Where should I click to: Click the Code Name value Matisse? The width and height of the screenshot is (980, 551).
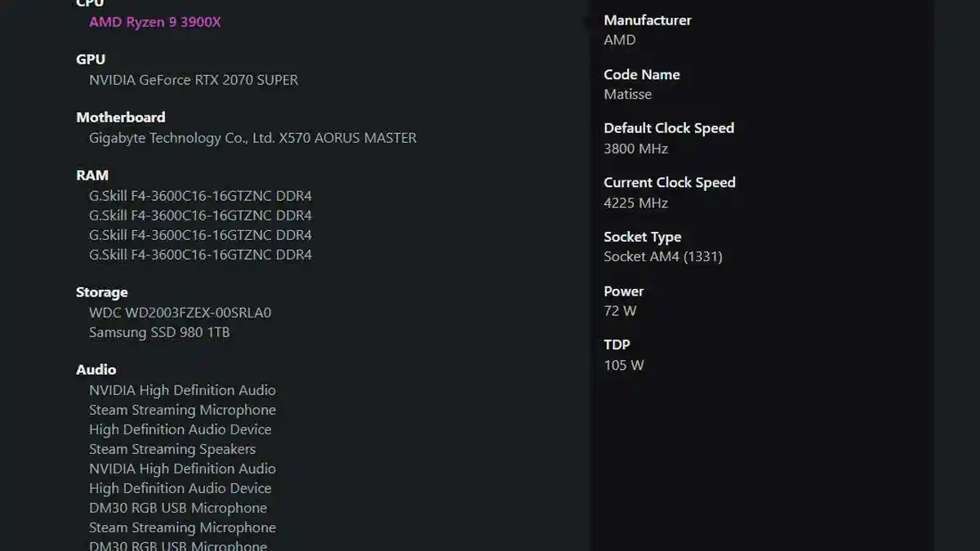(x=627, y=94)
